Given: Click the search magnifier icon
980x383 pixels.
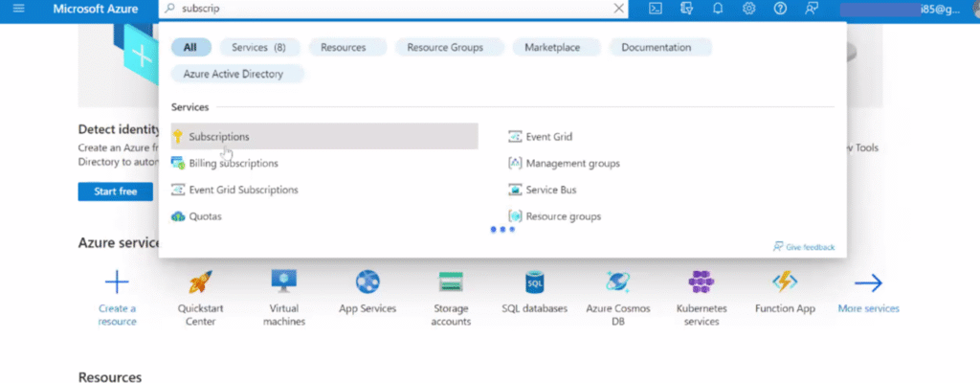Looking at the screenshot, I should click(x=170, y=9).
